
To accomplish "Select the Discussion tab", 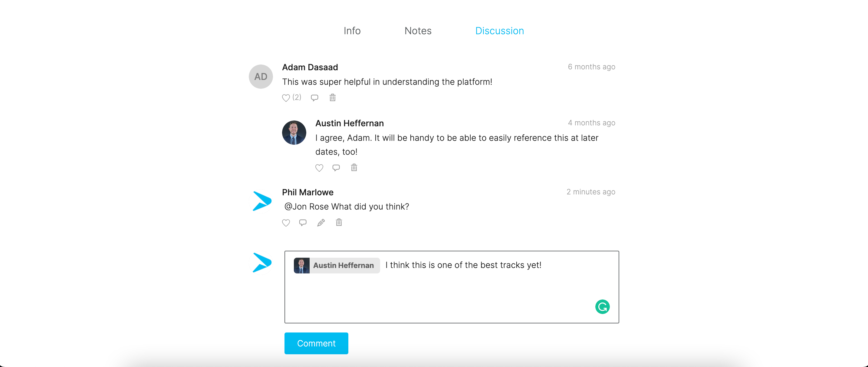I will tap(499, 31).
